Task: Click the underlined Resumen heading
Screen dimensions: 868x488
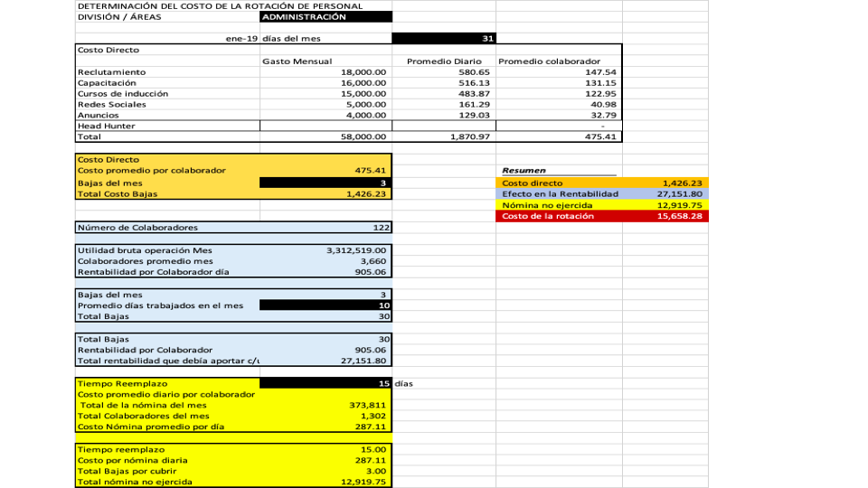Action: pyautogui.click(x=524, y=170)
